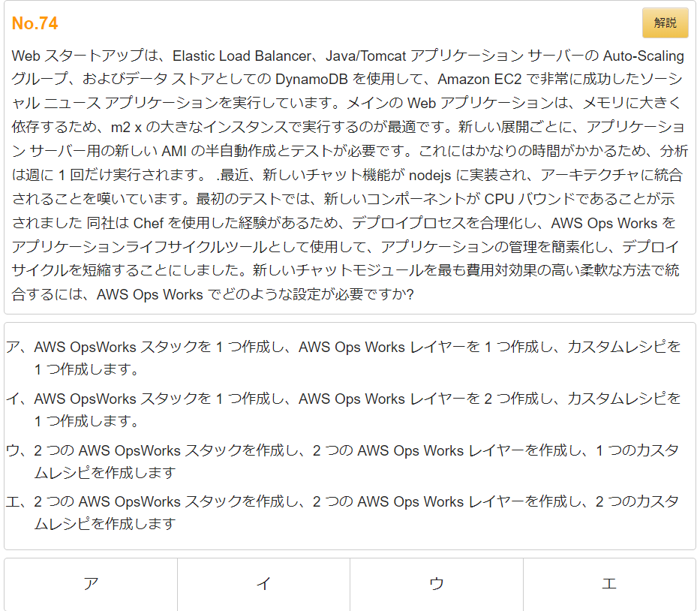Click the No.74 question number heading
The height and width of the screenshot is (611, 700).
point(35,23)
